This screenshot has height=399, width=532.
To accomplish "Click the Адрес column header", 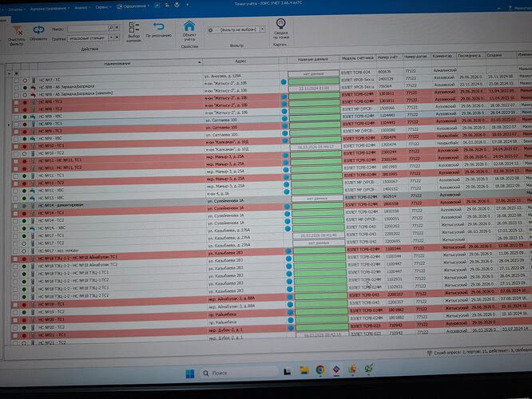I will click(x=240, y=61).
